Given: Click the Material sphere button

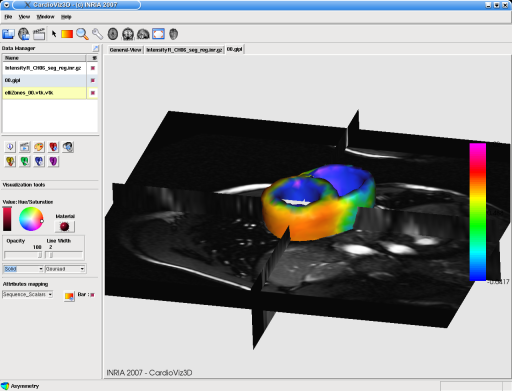Looking at the screenshot, I should point(64,227).
